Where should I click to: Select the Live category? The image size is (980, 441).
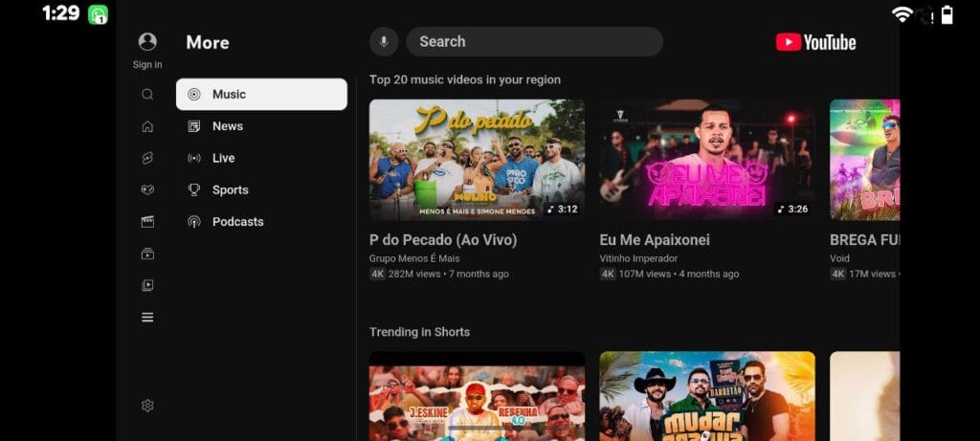[261, 158]
